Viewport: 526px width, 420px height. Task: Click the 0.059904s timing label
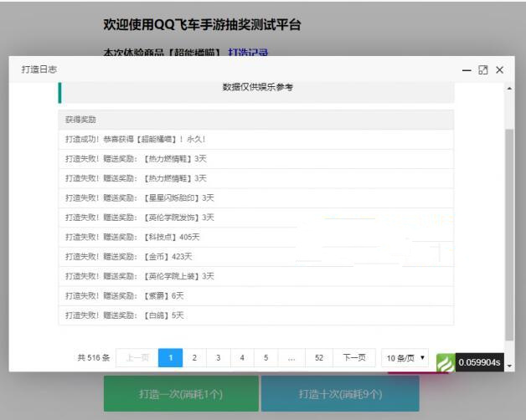[479, 362]
